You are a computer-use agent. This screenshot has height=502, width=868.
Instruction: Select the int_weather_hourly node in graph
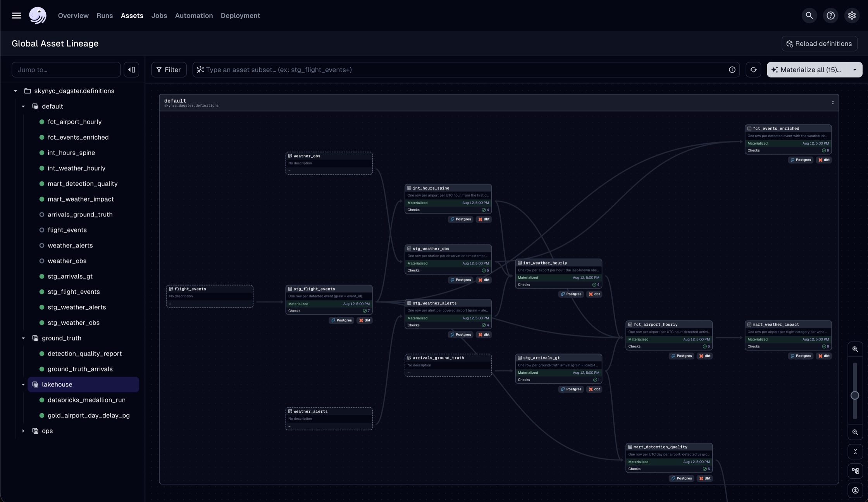[558, 274]
